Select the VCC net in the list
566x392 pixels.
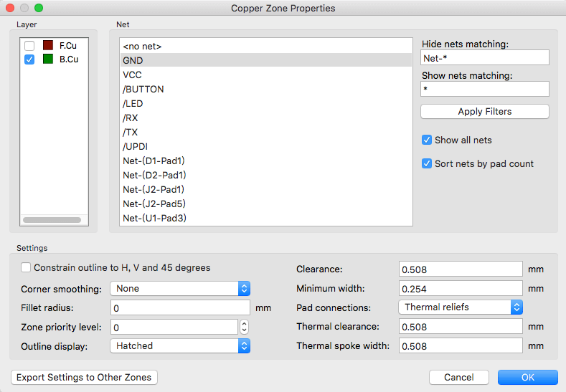click(132, 75)
